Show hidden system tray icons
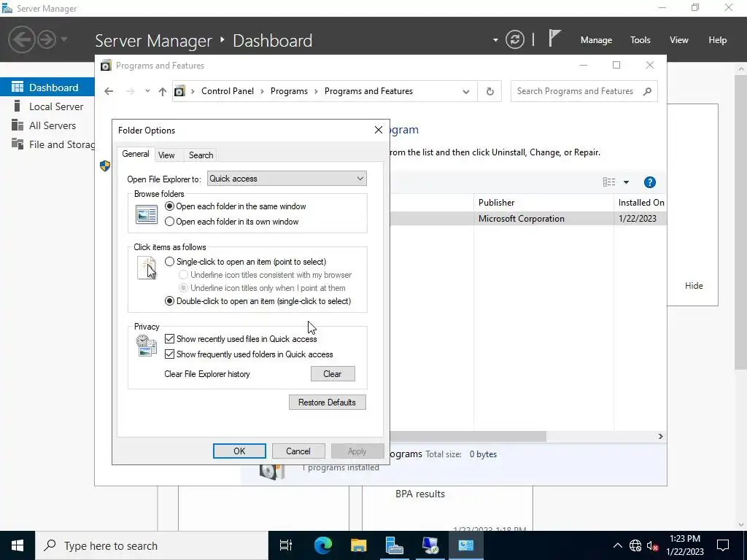 coord(617,545)
